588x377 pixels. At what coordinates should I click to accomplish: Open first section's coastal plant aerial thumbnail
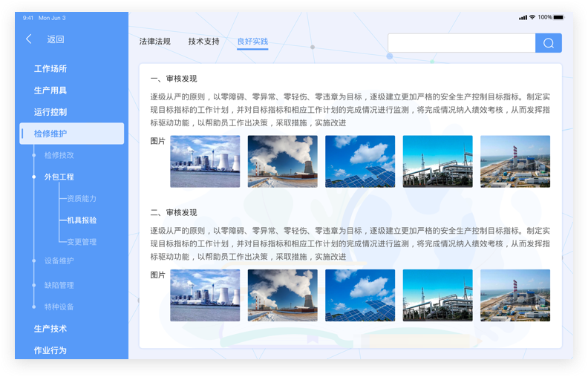pos(515,162)
